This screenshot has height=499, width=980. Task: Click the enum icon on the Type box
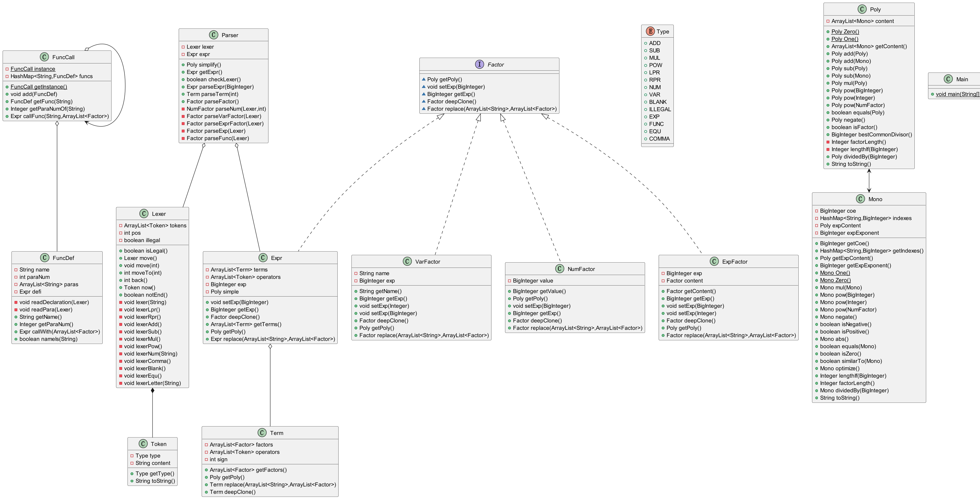pyautogui.click(x=651, y=31)
